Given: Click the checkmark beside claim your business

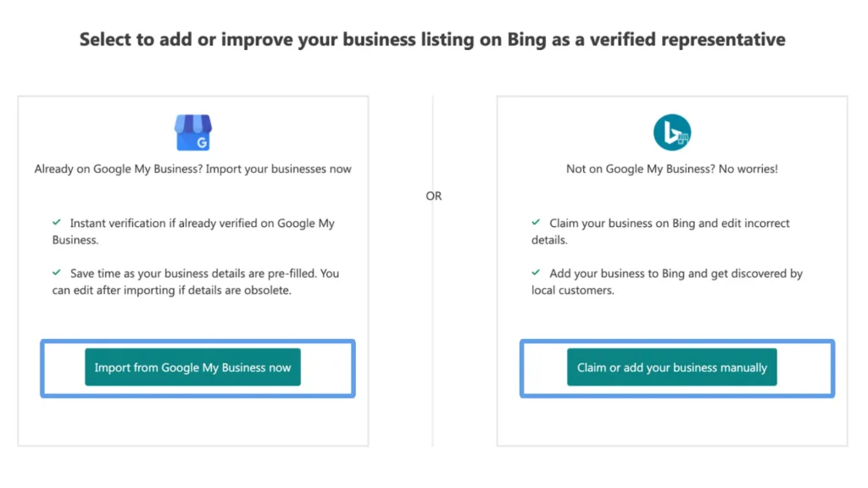Looking at the screenshot, I should coord(536,220).
